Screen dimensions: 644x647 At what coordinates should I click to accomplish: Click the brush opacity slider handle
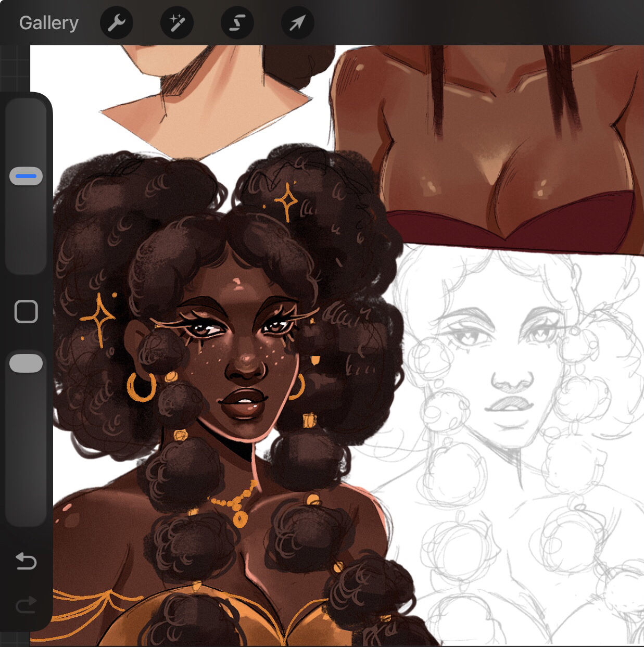coord(26,363)
